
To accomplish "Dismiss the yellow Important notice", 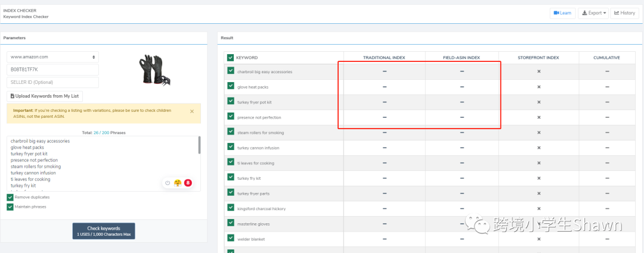I will pyautogui.click(x=191, y=111).
